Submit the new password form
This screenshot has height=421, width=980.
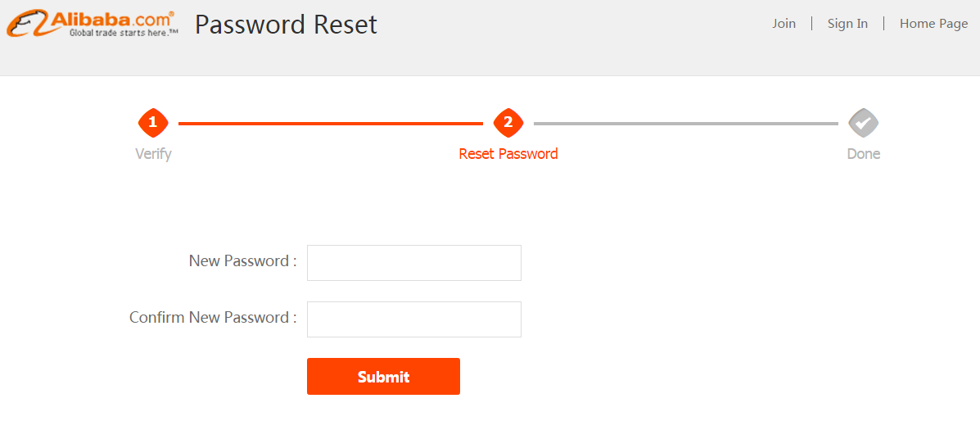pyautogui.click(x=383, y=377)
